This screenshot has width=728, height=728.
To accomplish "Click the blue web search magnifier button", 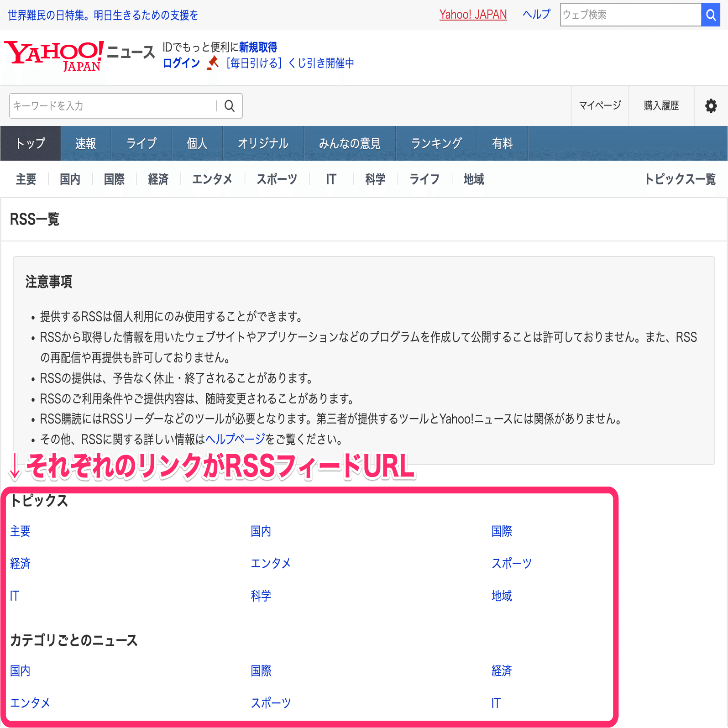I will (x=711, y=15).
